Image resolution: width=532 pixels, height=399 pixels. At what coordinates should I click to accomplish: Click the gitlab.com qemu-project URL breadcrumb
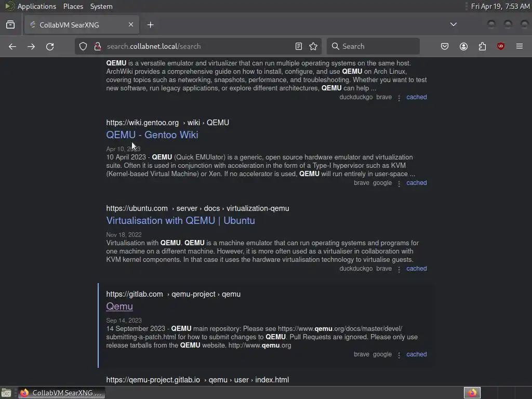point(174,294)
